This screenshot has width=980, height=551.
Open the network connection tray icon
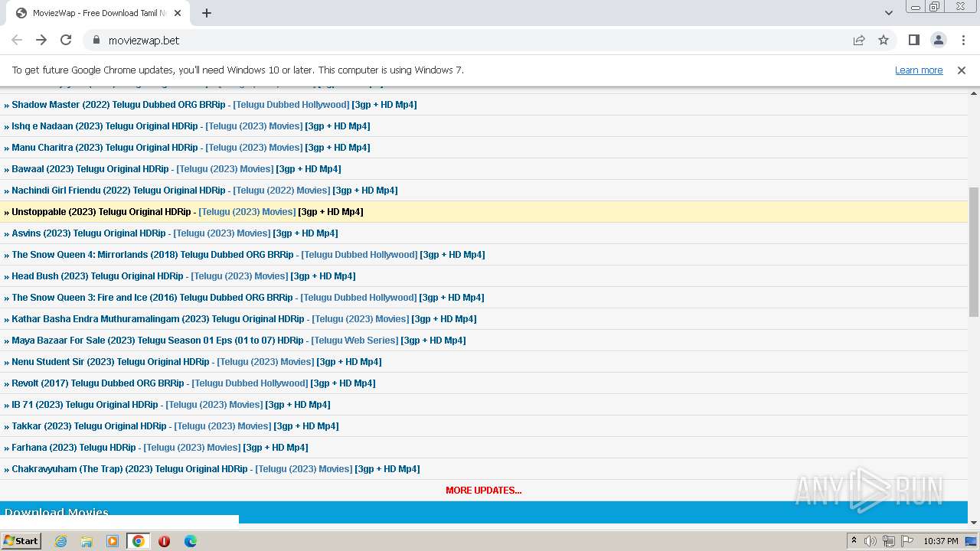tap(889, 541)
